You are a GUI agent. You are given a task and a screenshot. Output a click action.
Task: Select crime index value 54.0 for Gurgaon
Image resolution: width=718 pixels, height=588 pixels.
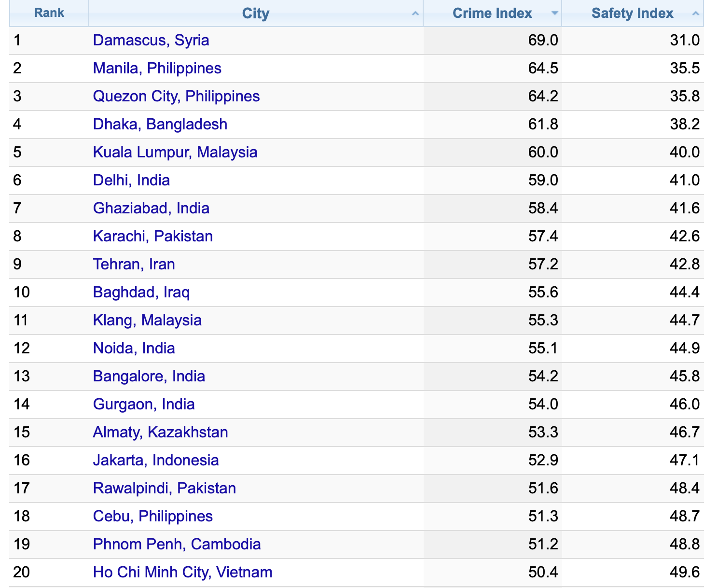(x=543, y=404)
